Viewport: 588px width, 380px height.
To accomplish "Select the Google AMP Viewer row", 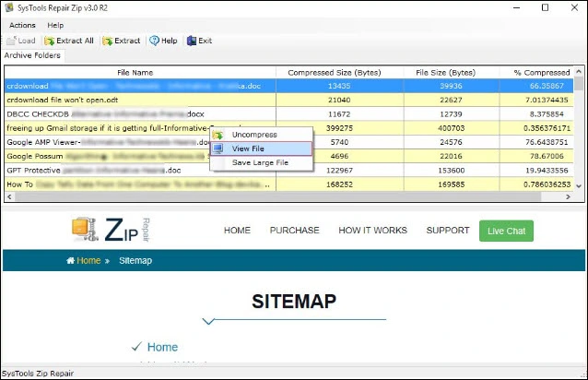I will coord(288,142).
